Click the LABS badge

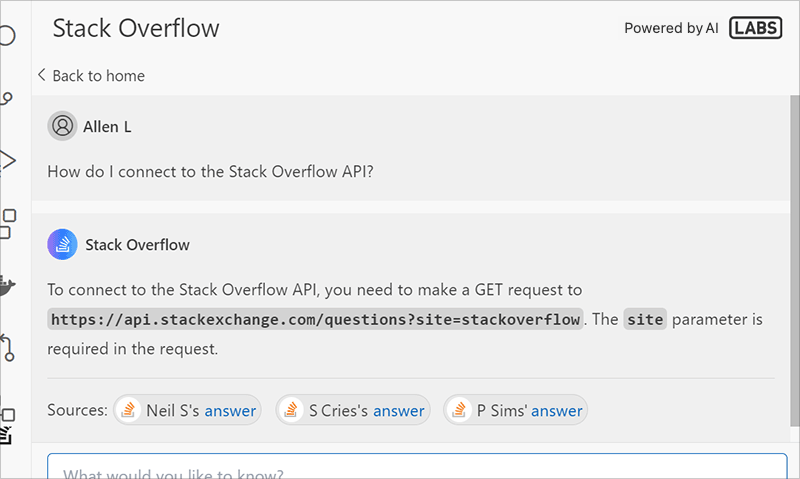point(756,28)
